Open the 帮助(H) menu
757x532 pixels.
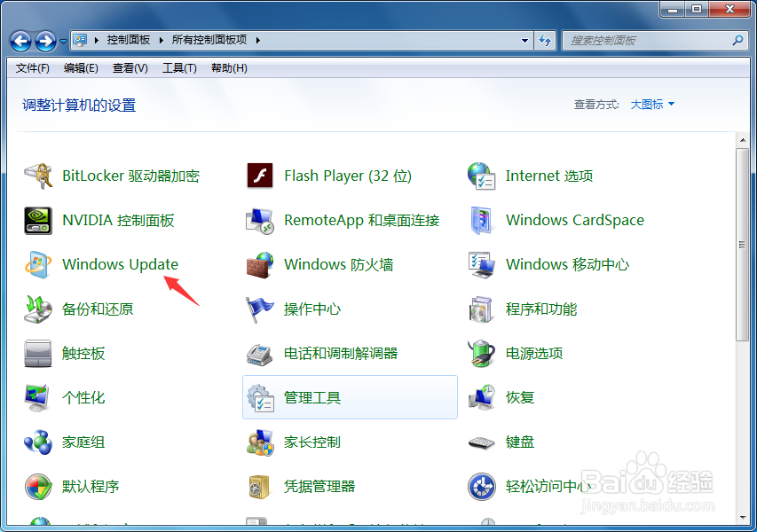[229, 68]
